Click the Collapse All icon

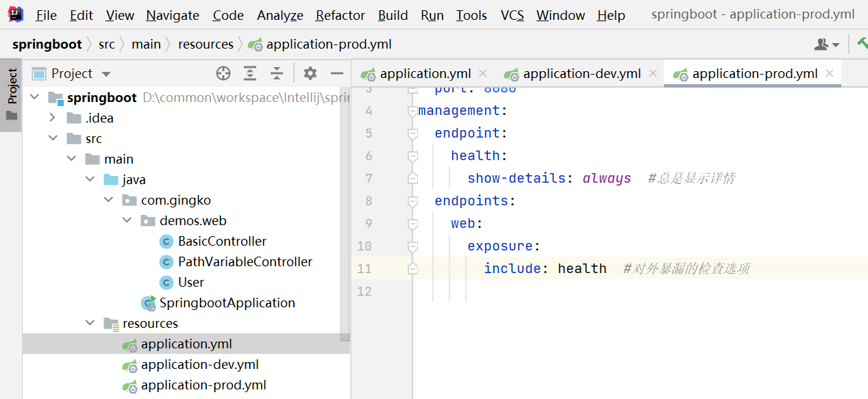276,73
